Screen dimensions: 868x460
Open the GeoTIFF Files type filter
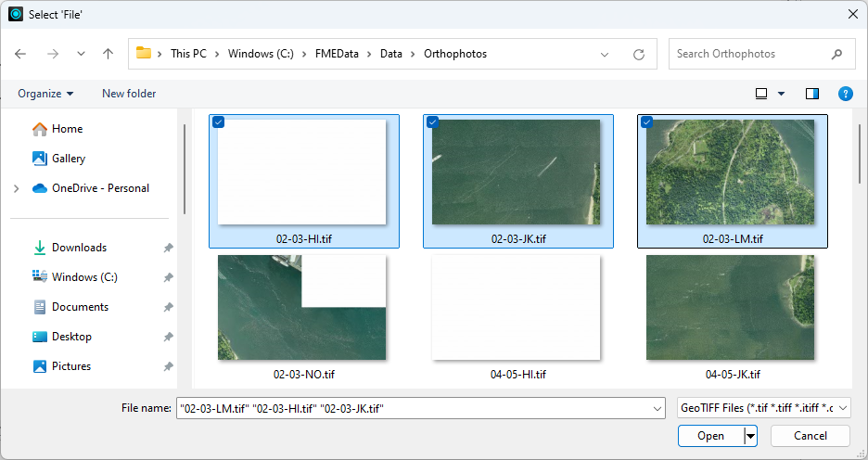(764, 408)
